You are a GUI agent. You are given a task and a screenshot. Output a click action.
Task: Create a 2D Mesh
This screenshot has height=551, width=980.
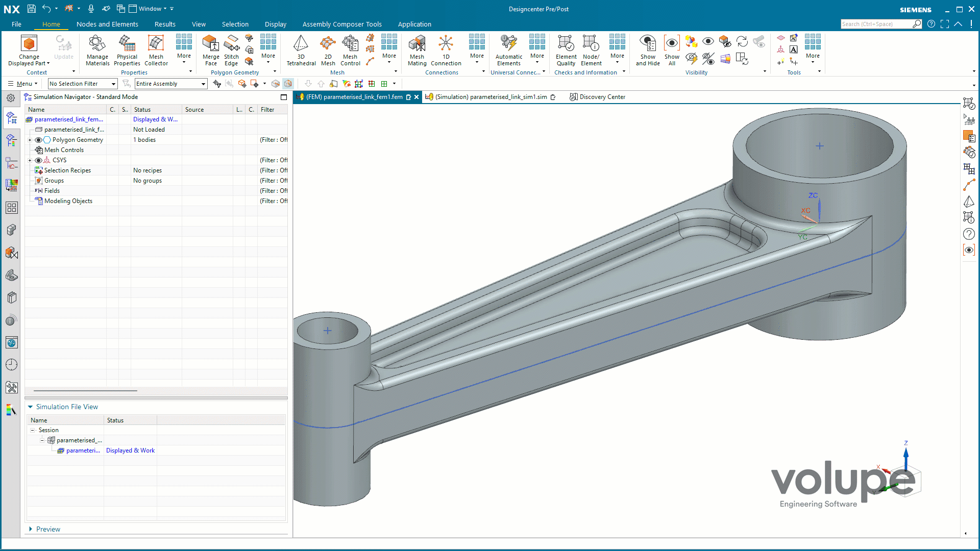(x=328, y=51)
